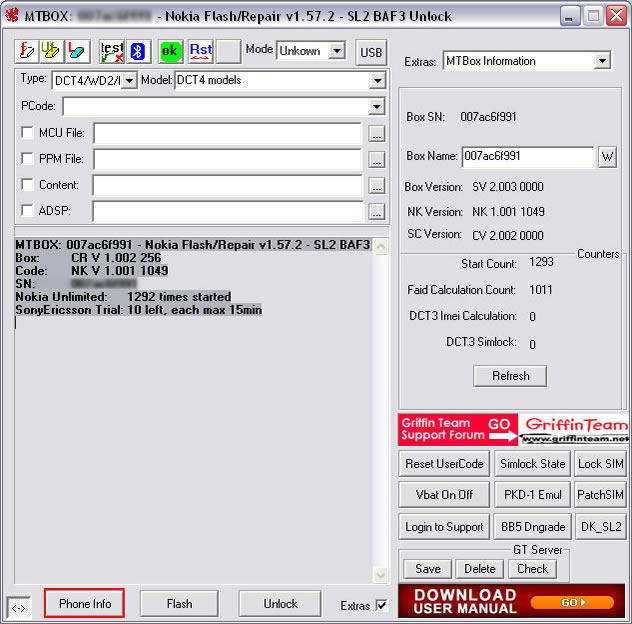Image resolution: width=632 pixels, height=624 pixels.
Task: Click the Refresh counters button
Action: tap(510, 376)
